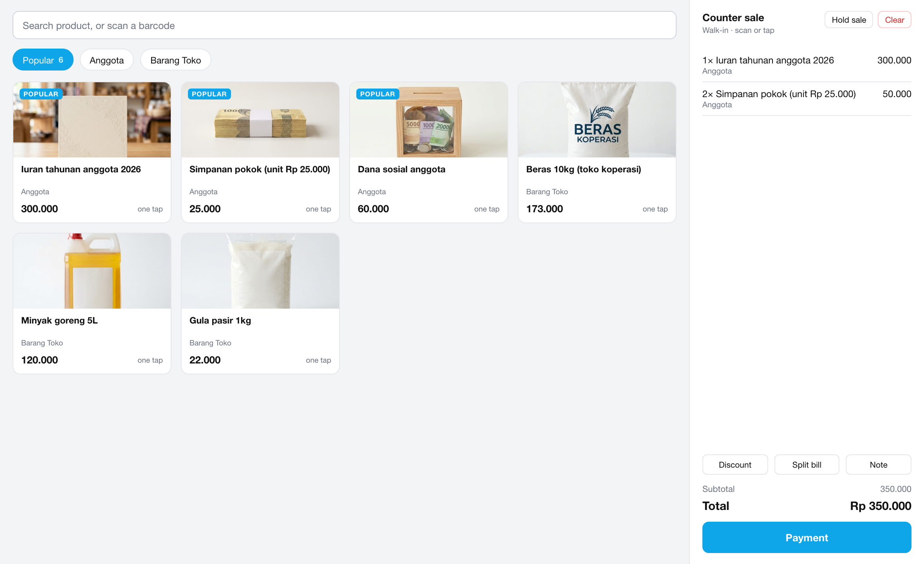Image resolution: width=924 pixels, height=564 pixels.
Task: Open the Anggota category tab
Action: 107,60
